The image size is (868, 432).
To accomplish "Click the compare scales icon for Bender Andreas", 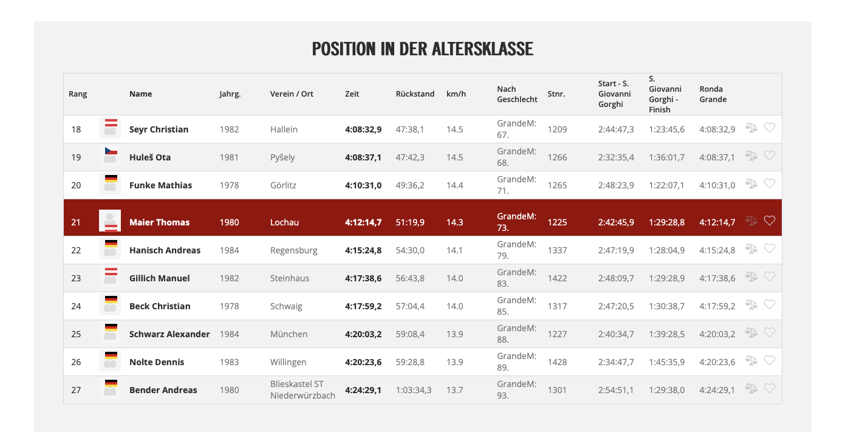I will (x=751, y=388).
